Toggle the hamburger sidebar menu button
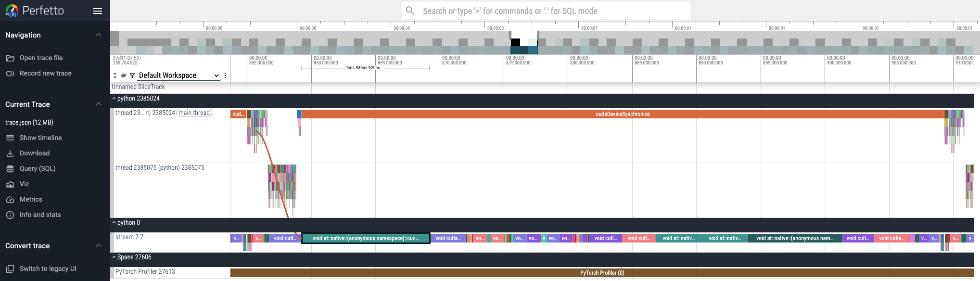 coord(98,11)
